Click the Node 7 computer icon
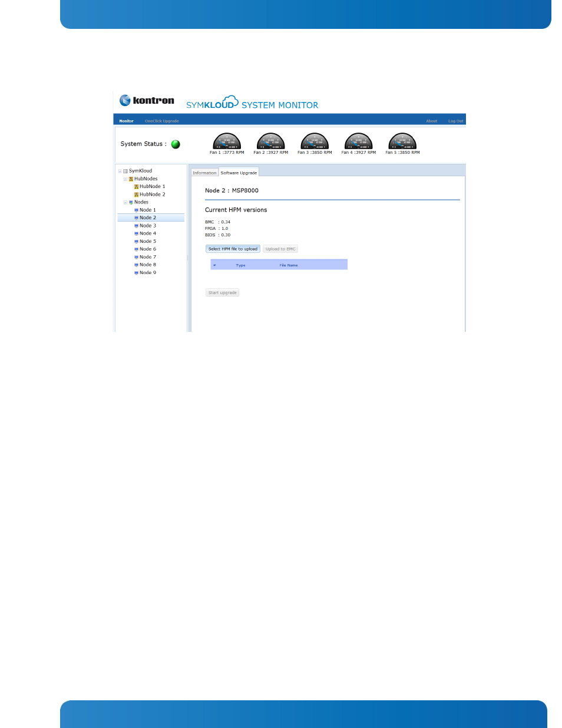This screenshot has width=562, height=728. pos(136,257)
